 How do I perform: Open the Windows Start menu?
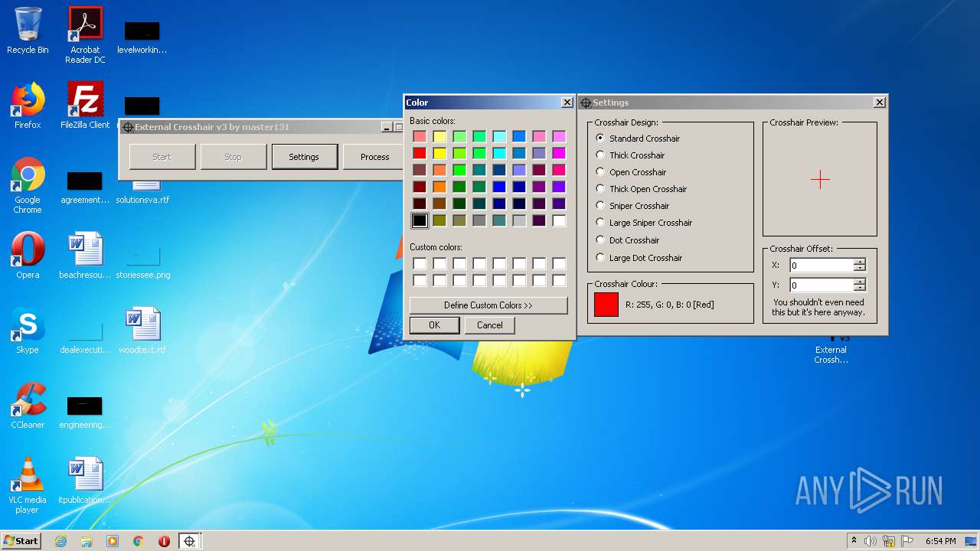click(21, 541)
